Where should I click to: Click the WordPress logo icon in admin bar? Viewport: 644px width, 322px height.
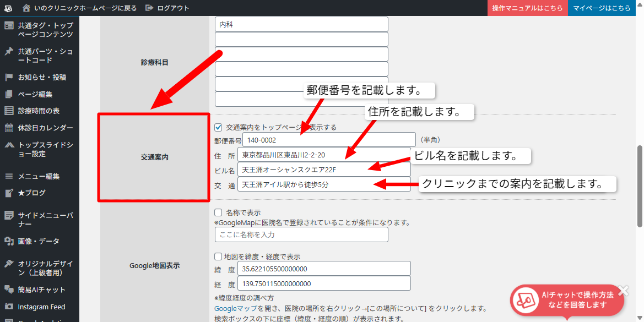tap(9, 8)
